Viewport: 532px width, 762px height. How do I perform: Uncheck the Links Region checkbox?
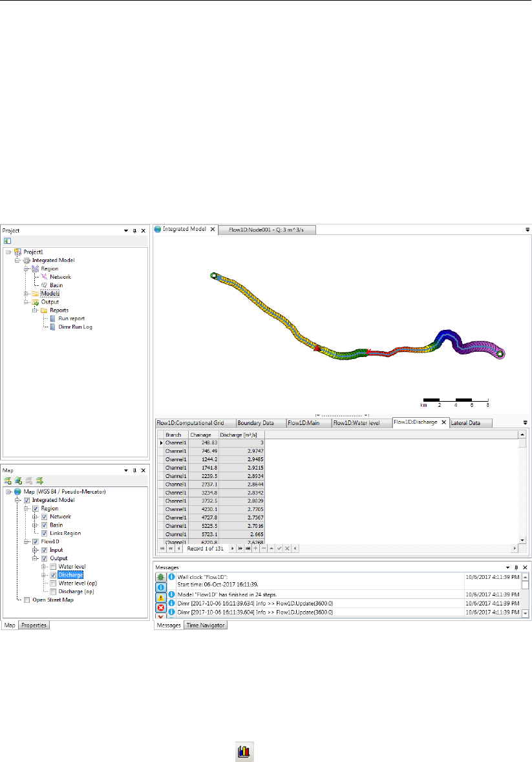tap(44, 533)
